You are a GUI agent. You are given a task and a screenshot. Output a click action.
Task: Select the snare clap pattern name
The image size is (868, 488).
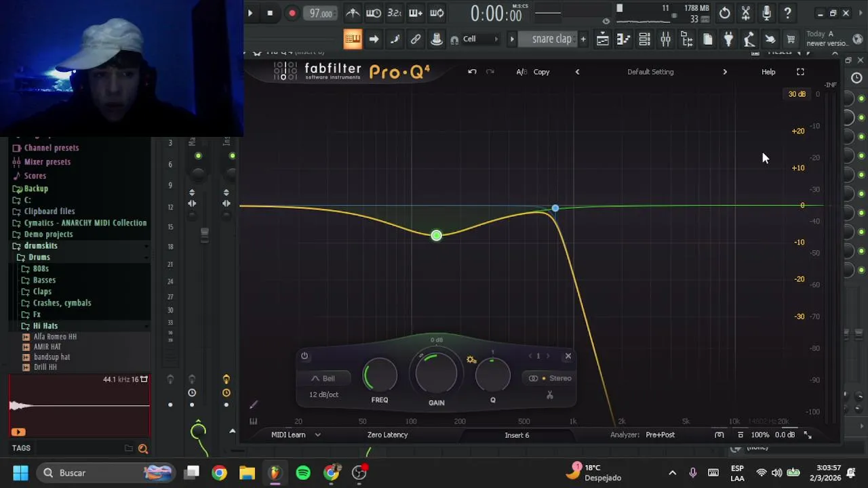coord(552,39)
